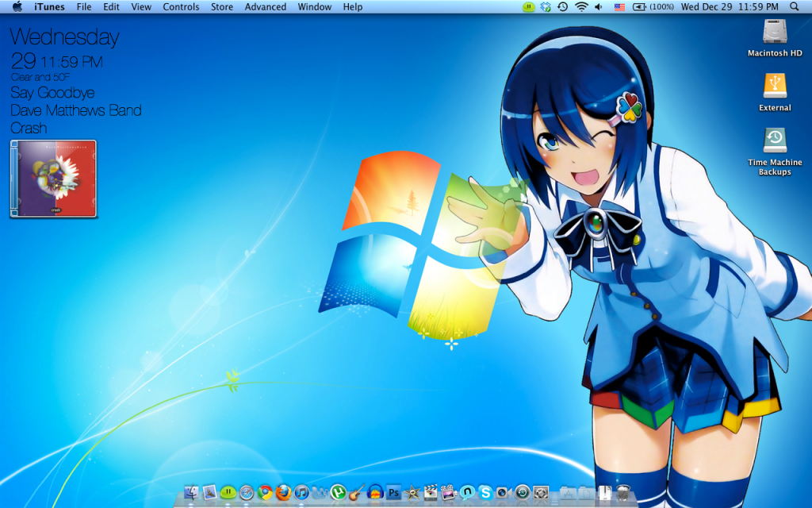Click the 'Say Goodbye' song title text
This screenshot has height=508, width=812.
[52, 93]
